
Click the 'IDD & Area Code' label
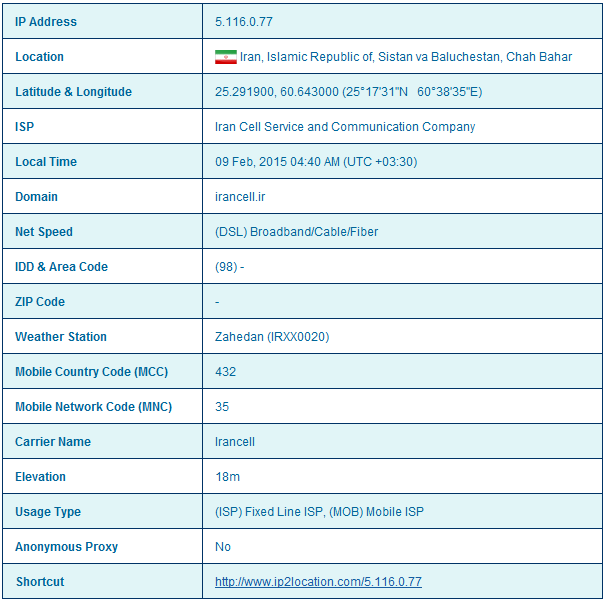coord(61,267)
